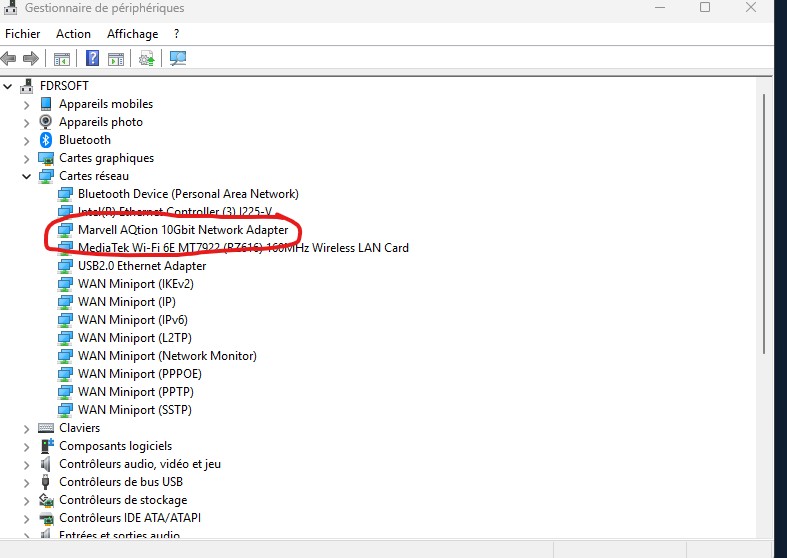787x558 pixels.
Task: Open the Fichier menu
Action: pos(23,34)
